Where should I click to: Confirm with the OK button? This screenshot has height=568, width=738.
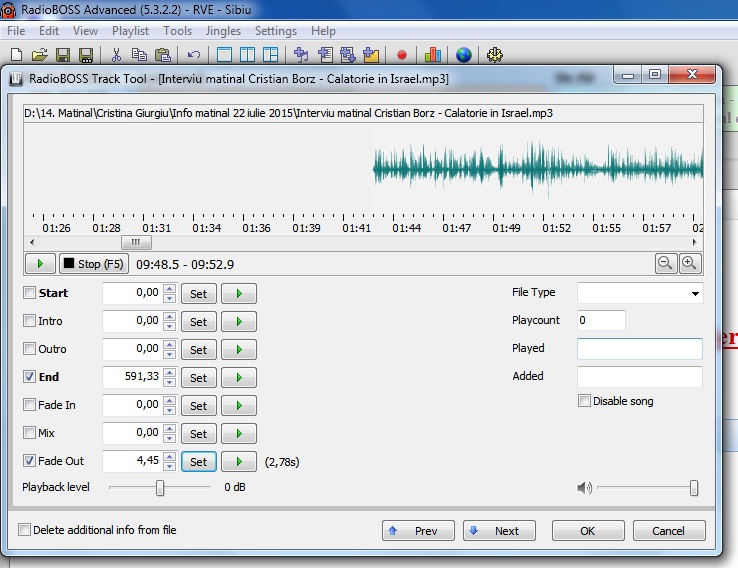tap(588, 531)
